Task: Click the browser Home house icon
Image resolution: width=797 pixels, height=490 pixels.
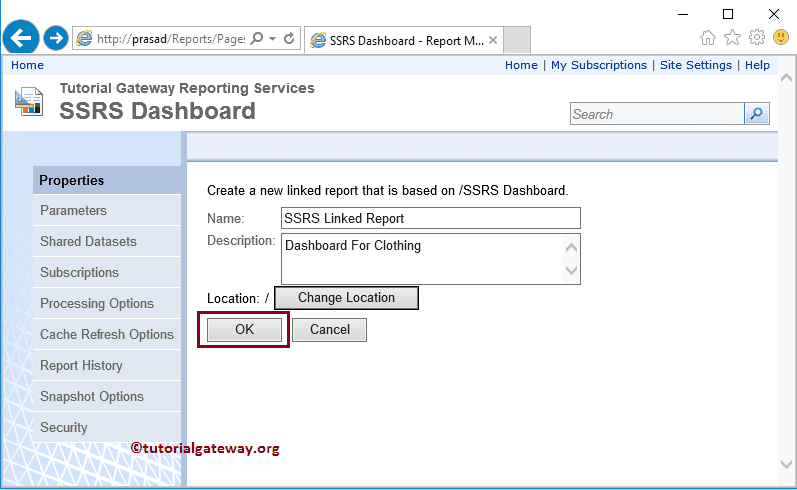Action: [708, 38]
